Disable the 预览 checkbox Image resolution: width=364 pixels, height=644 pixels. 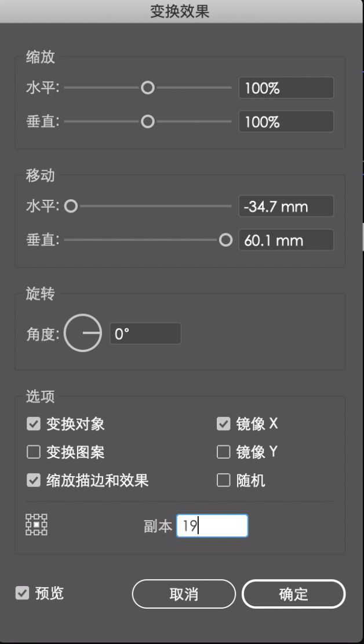point(22,593)
